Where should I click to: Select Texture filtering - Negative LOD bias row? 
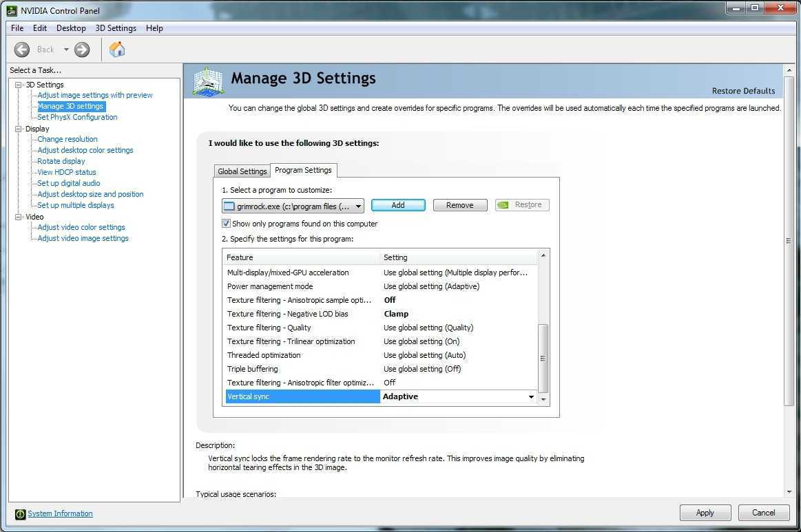[381, 314]
